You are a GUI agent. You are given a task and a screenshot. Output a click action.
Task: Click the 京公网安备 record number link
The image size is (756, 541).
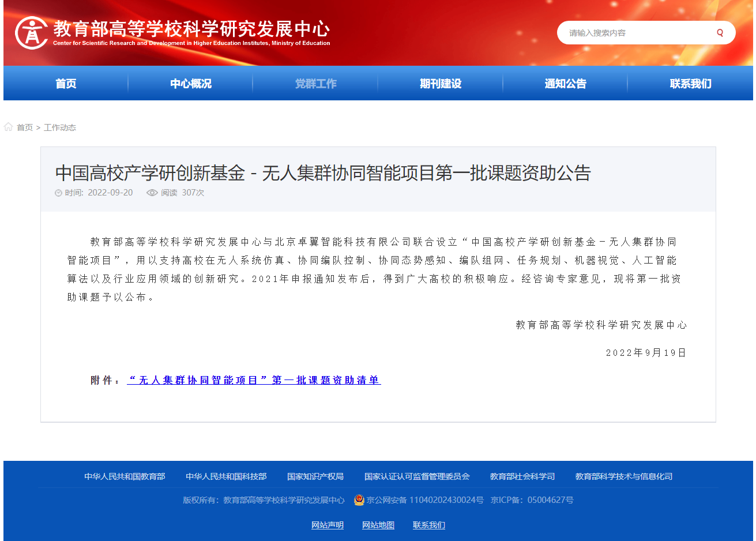pyautogui.click(x=425, y=500)
